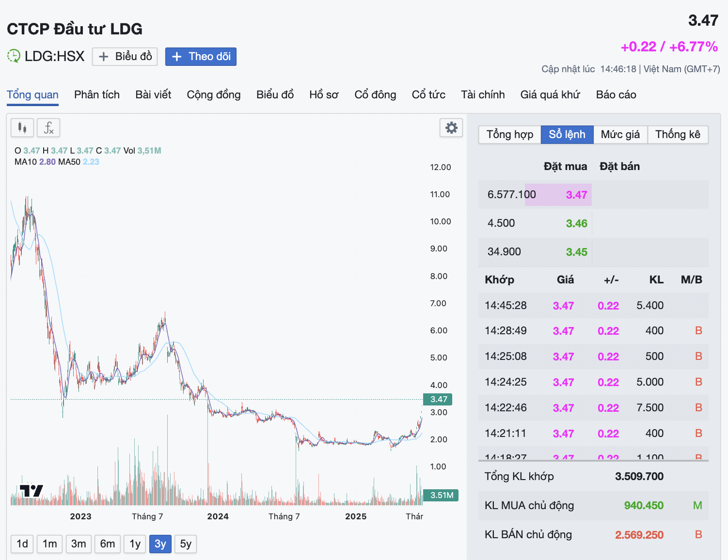Select the 14:22:46 matched trade row
728x560 pixels.
click(x=593, y=408)
